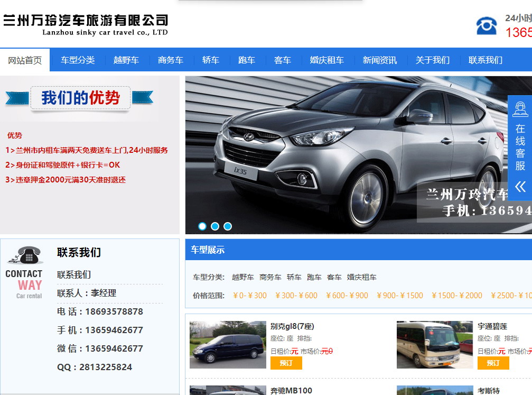Open the 别克gl8(7座) car thumbnail

coord(228,345)
